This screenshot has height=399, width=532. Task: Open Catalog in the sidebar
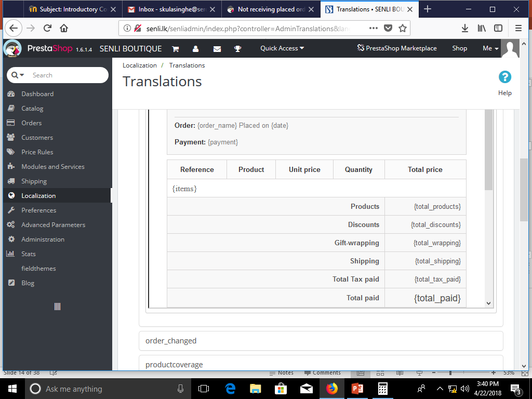pyautogui.click(x=32, y=109)
